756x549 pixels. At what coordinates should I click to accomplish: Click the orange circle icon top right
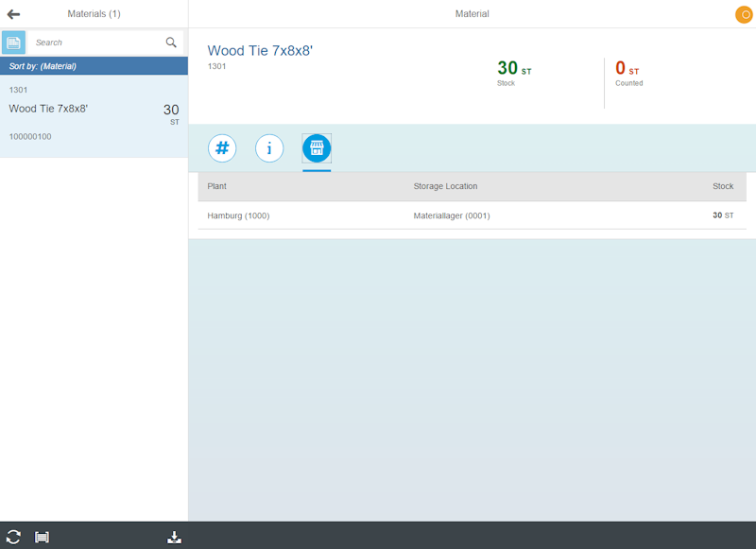(x=744, y=14)
